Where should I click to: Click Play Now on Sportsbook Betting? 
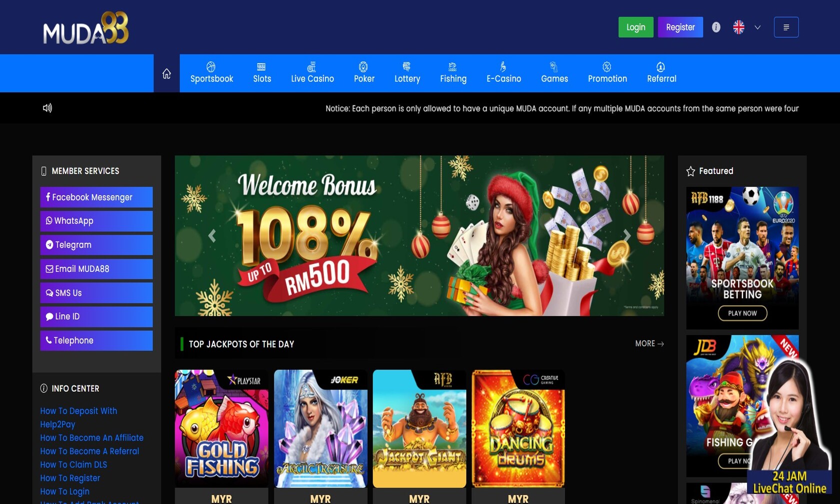[742, 313]
